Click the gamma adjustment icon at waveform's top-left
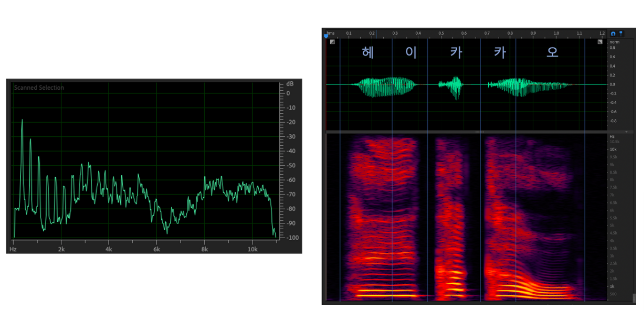 pos(332,42)
